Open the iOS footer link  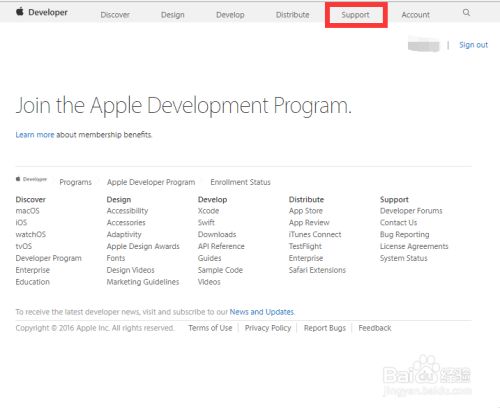[21, 223]
